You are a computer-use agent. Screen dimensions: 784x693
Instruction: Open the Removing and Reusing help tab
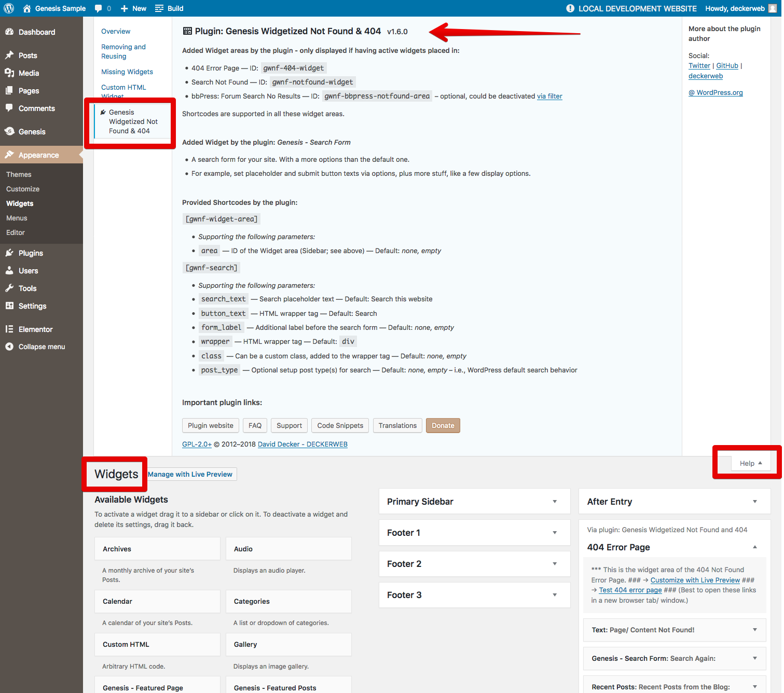click(x=123, y=51)
